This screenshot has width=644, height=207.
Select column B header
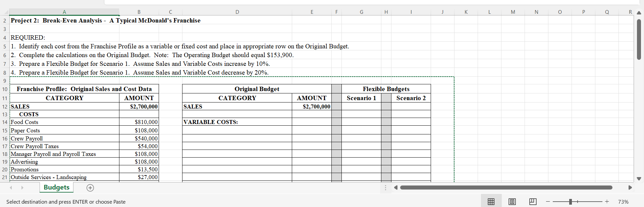[139, 12]
